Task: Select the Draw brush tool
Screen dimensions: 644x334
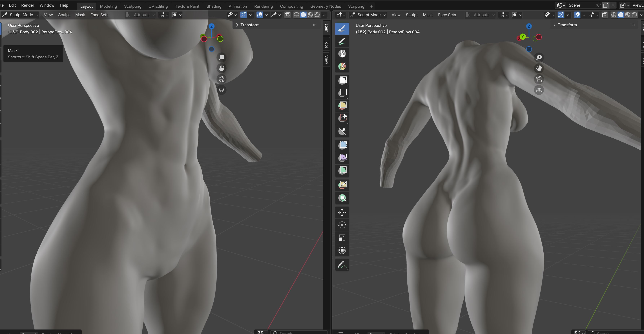Action: click(342, 28)
